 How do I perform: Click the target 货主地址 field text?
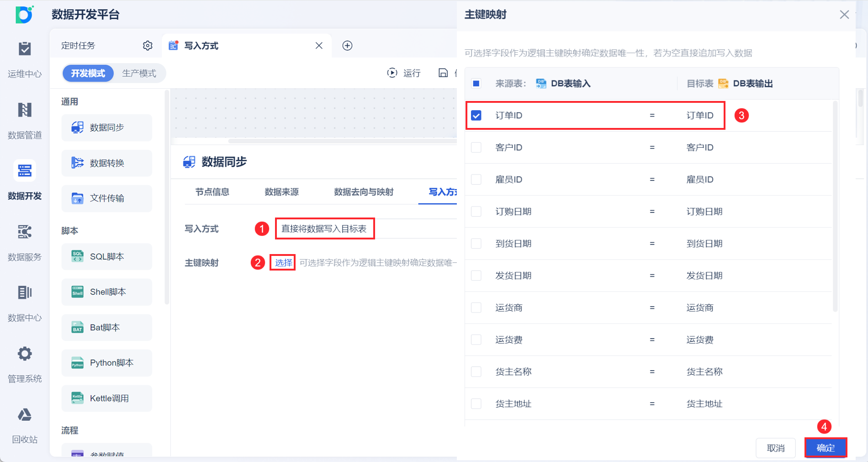[704, 404]
